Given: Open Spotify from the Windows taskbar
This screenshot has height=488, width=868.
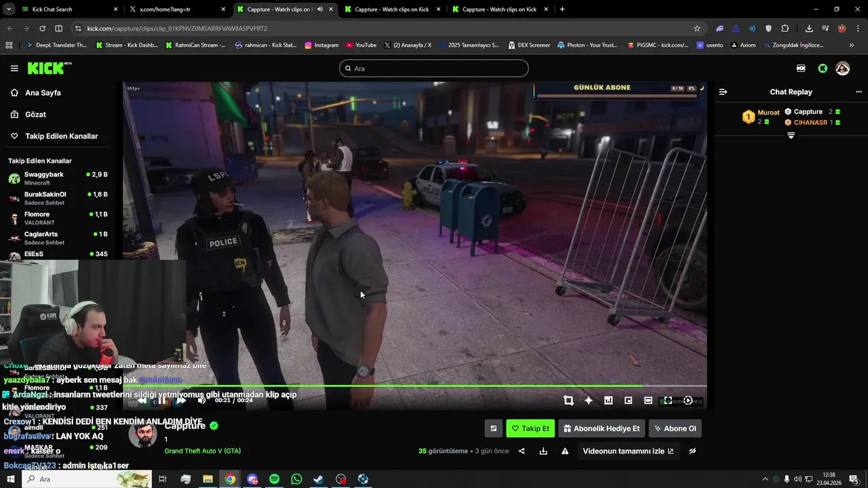Looking at the screenshot, I should [274, 479].
